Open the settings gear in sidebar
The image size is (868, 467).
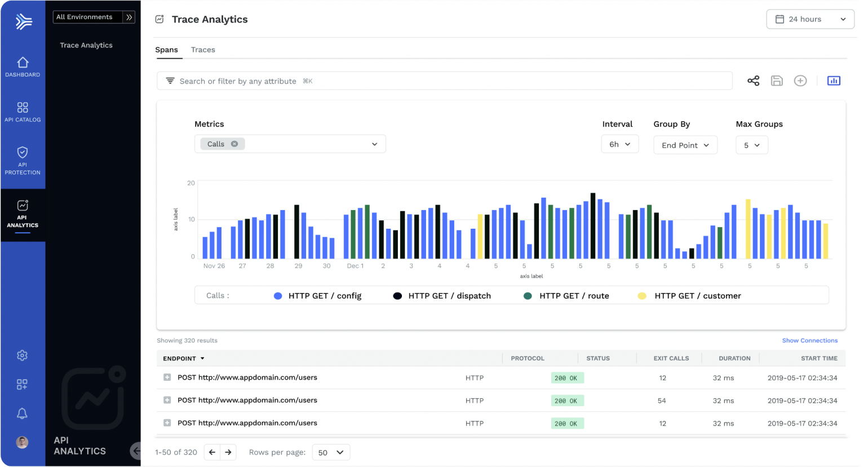coord(22,355)
